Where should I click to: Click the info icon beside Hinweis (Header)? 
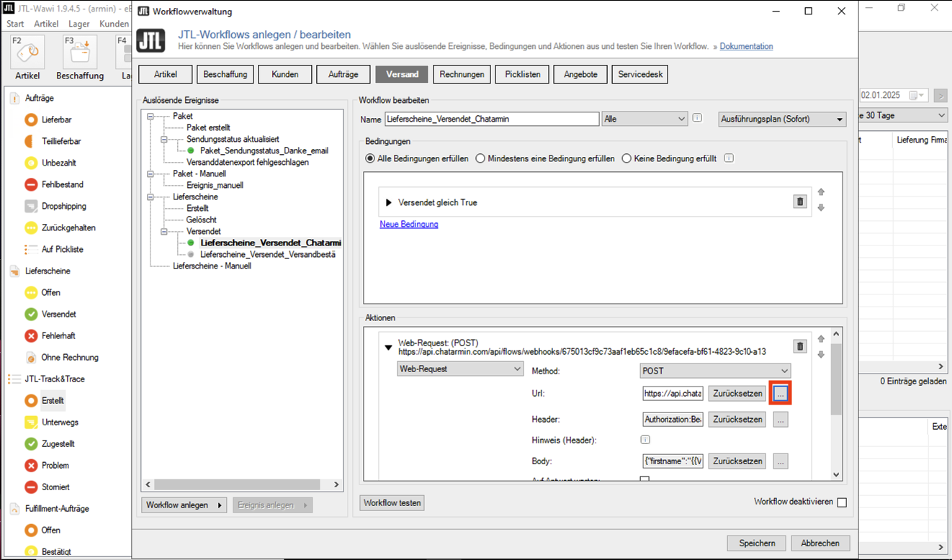[645, 440]
